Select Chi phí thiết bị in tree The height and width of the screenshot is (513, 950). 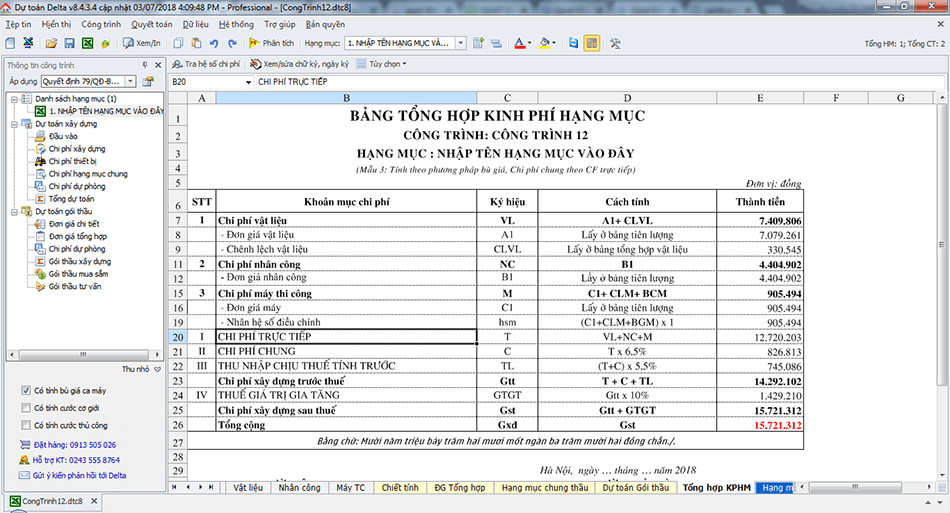71,160
